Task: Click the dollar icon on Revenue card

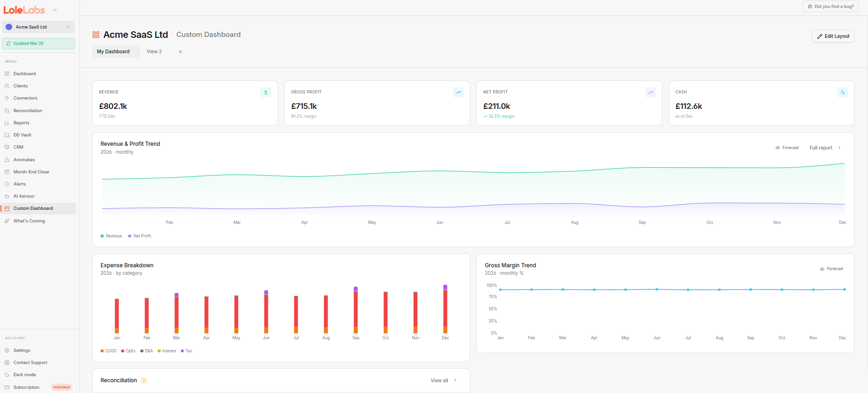Action: 265,93
